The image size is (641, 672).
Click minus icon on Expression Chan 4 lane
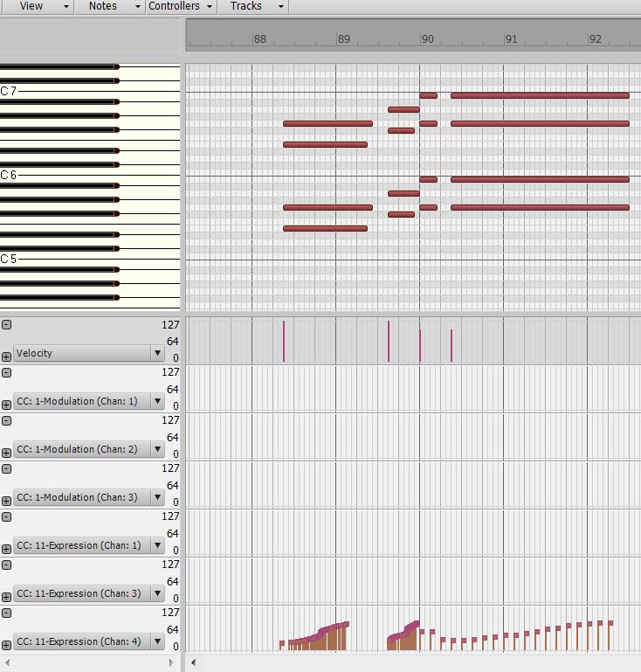[6, 613]
